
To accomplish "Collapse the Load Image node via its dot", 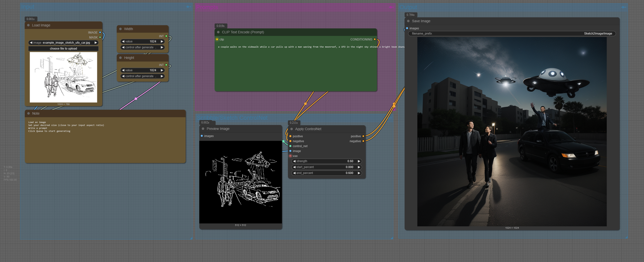I will (x=29, y=25).
